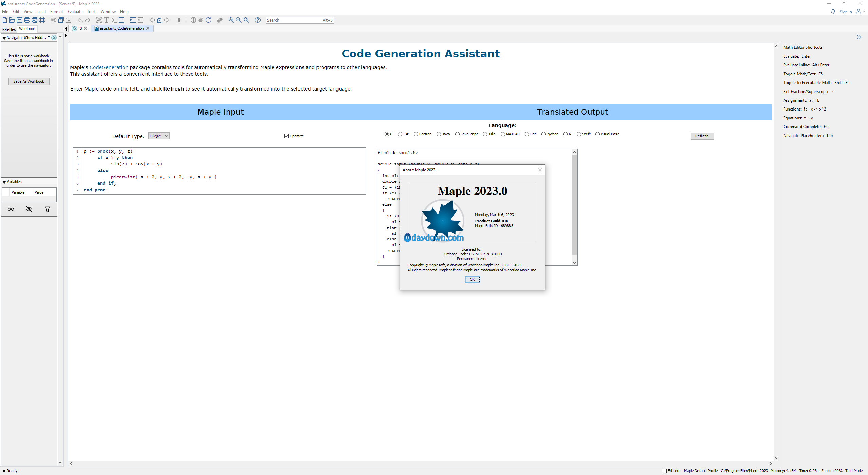Click the Insert Text (T) toolbar icon
This screenshot has height=475, width=868.
(107, 20)
